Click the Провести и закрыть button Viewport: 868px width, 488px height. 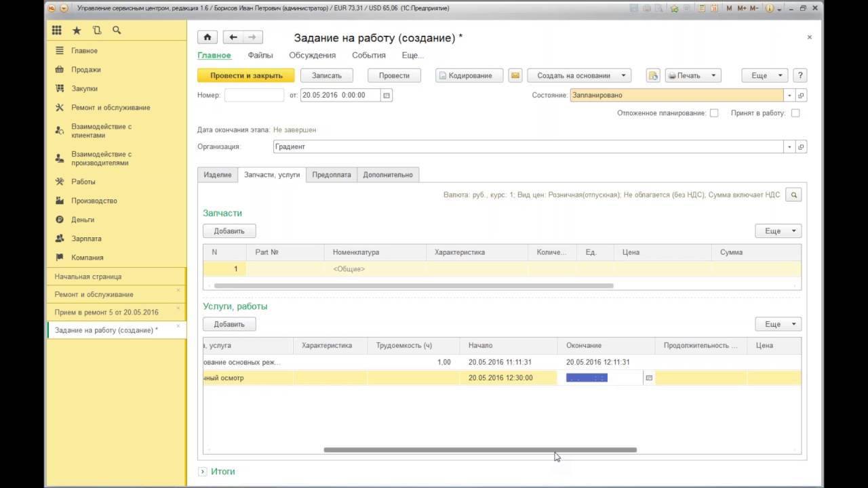245,75
